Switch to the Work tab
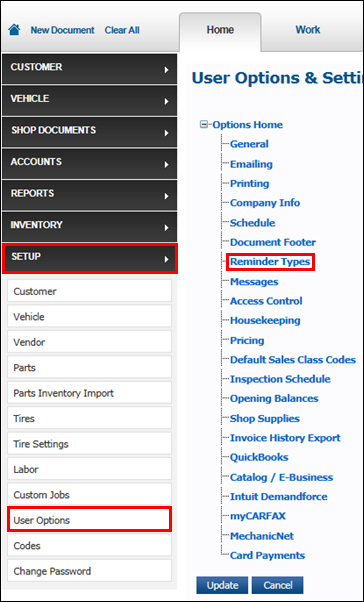Viewport: 364px width, 602px height. (x=308, y=30)
